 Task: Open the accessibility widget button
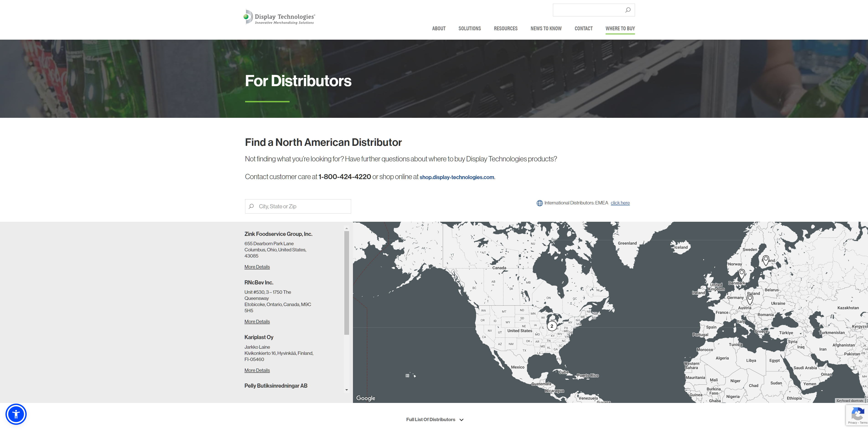[x=16, y=414]
